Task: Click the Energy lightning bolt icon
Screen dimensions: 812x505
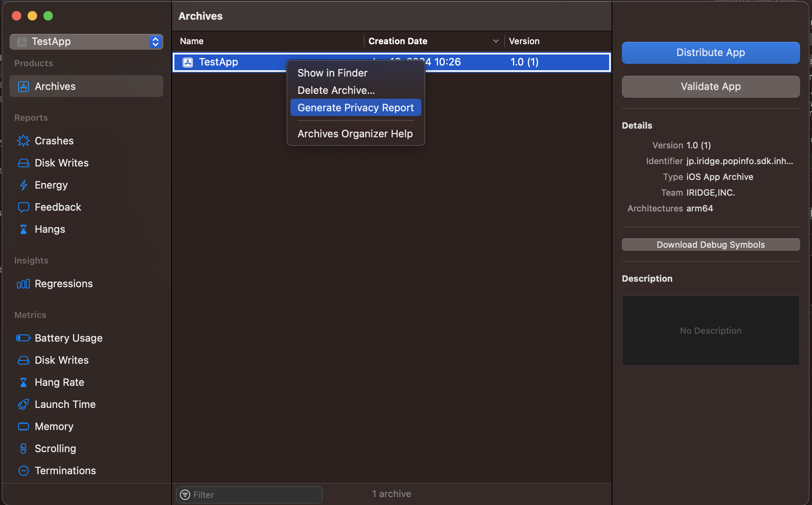Action: (23, 185)
